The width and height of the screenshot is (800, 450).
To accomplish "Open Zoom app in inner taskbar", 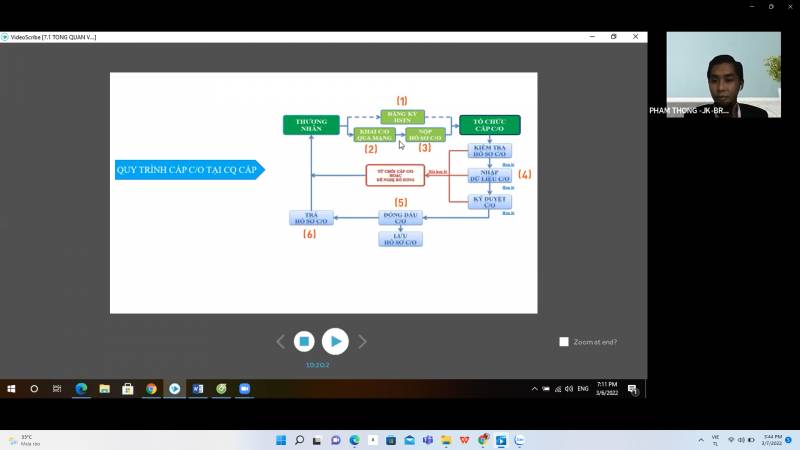I will coord(244,389).
